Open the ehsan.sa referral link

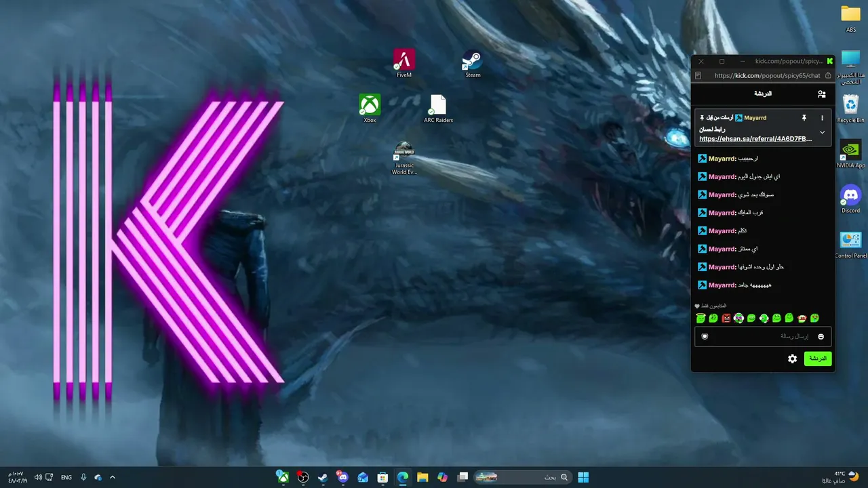click(755, 139)
